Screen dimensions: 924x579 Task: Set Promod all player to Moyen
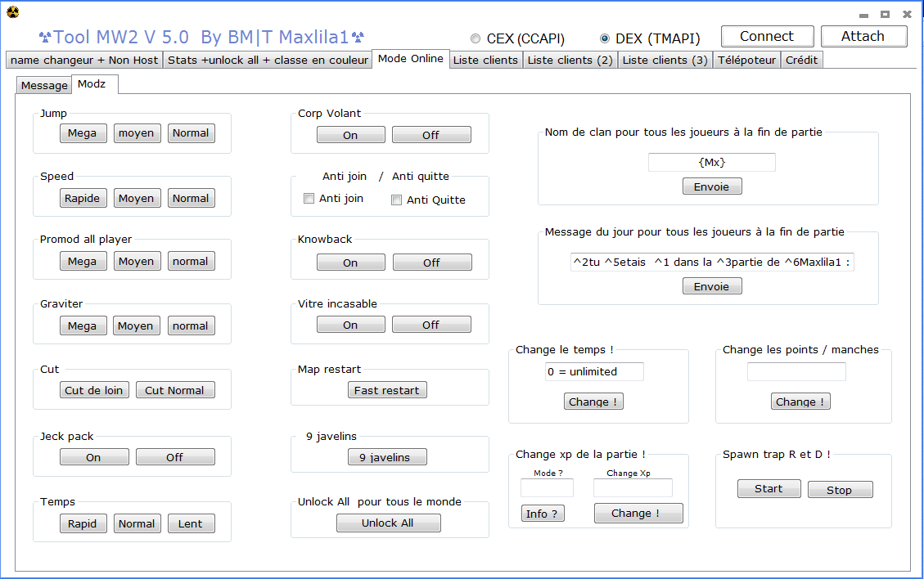coord(137,262)
